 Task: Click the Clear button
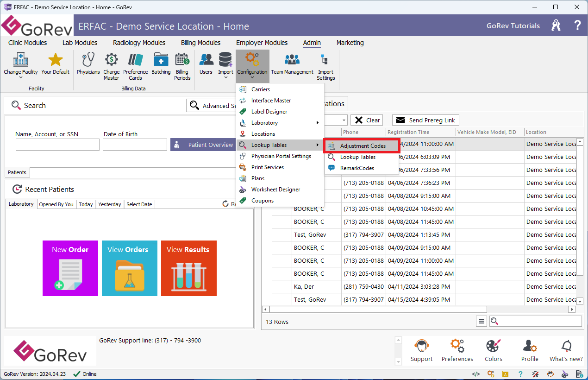[367, 120]
